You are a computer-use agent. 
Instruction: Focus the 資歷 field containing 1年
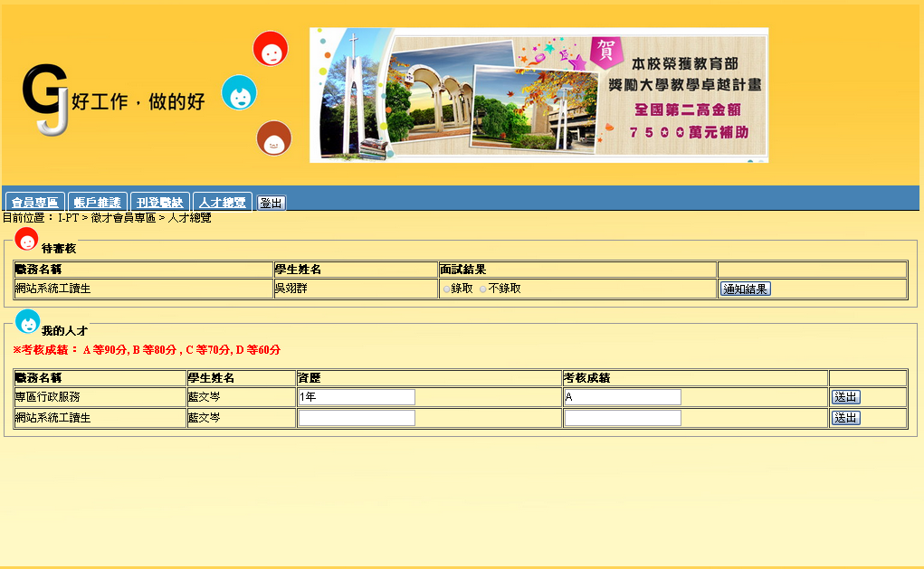[357, 397]
